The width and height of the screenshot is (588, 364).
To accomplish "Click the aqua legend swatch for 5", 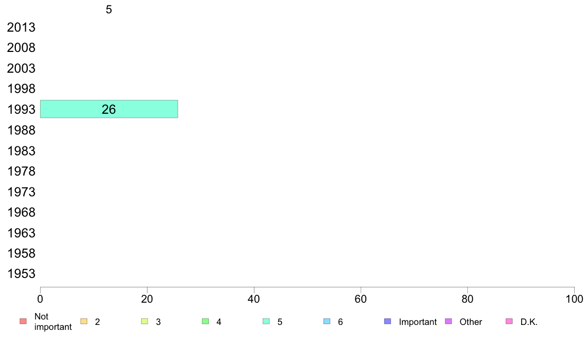I will point(266,321).
